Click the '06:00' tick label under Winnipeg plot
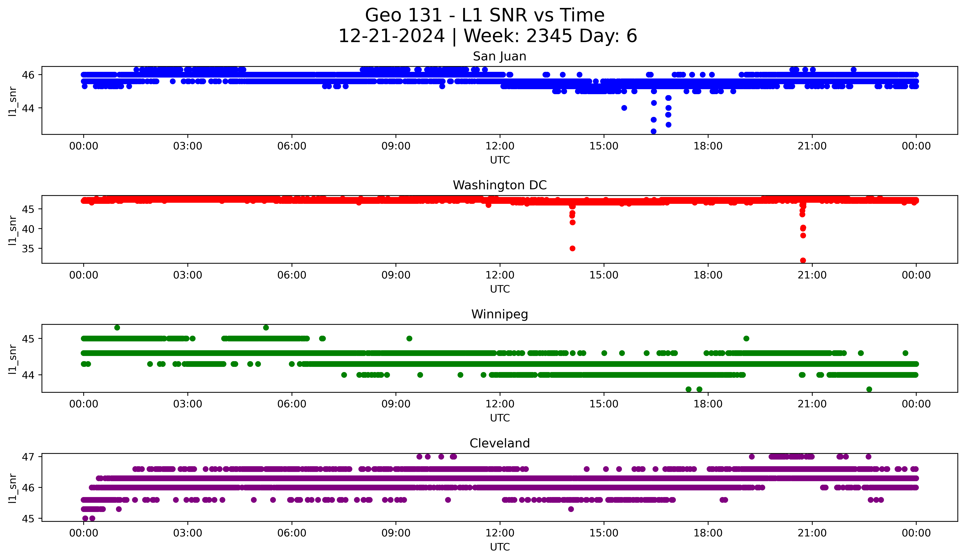The image size is (965, 560). click(x=292, y=404)
